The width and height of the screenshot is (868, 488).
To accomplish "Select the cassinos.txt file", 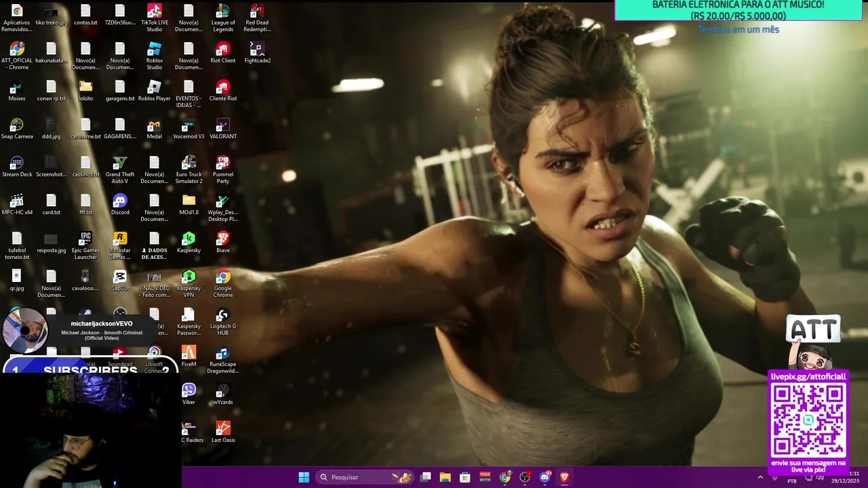I will pyautogui.click(x=85, y=167).
